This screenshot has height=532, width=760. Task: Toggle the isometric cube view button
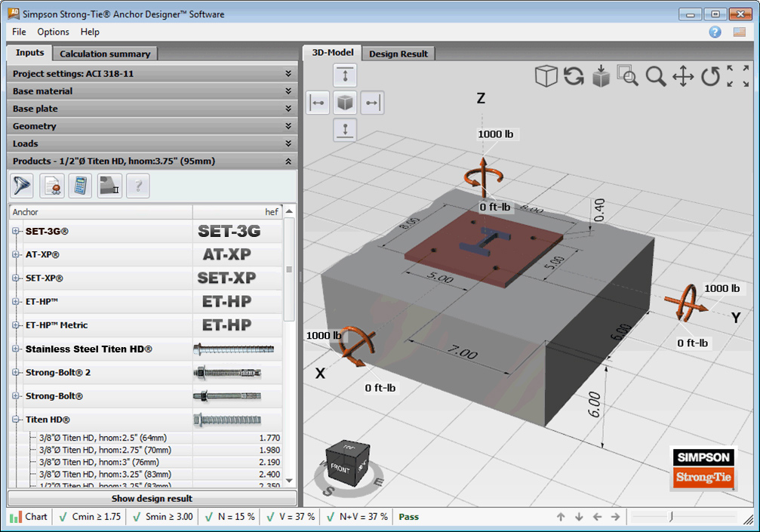(x=345, y=102)
